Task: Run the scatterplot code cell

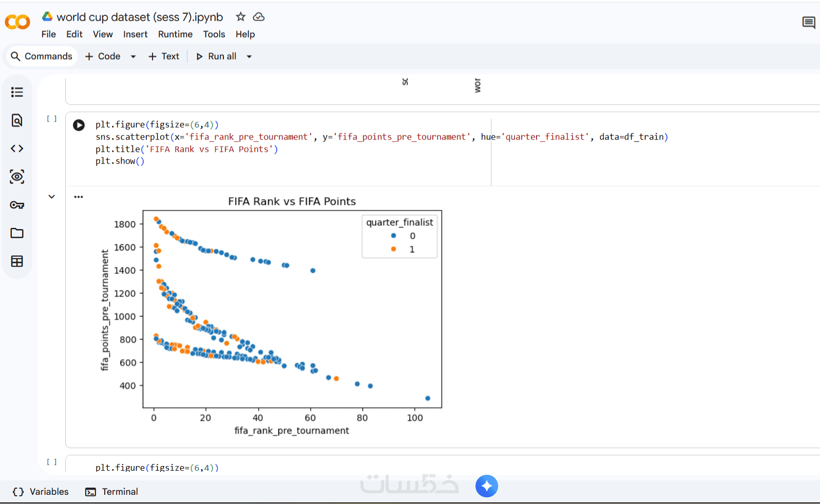Action: pos(79,125)
